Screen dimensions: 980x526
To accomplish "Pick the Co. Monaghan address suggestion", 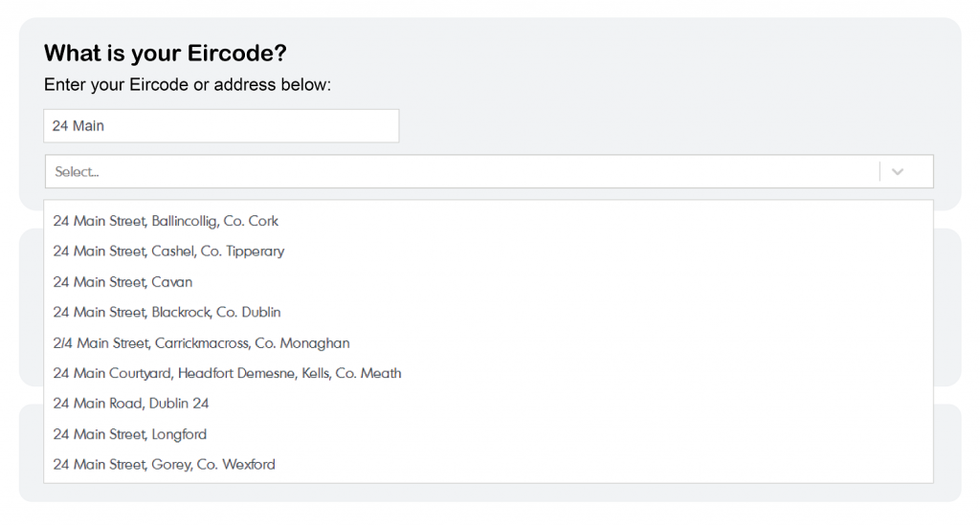I will 201,343.
